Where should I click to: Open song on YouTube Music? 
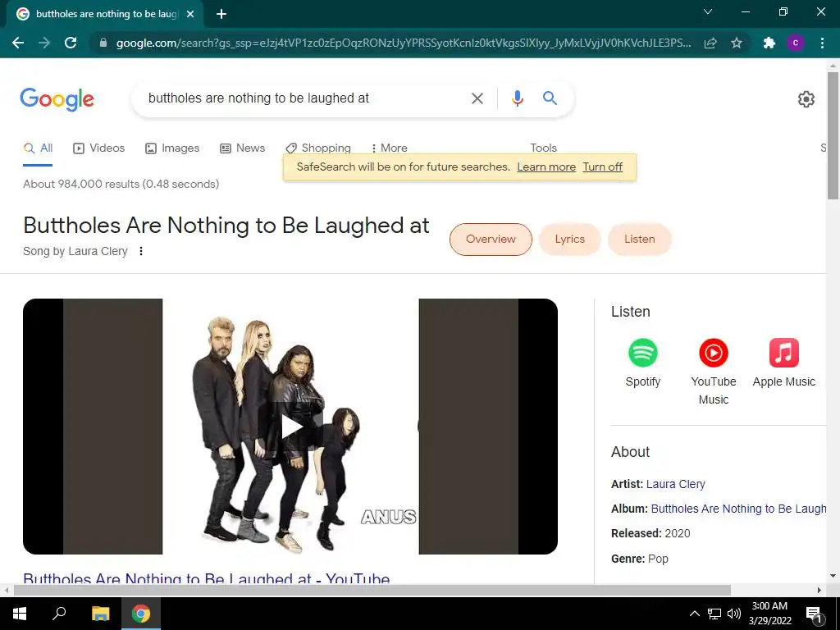pos(714,372)
